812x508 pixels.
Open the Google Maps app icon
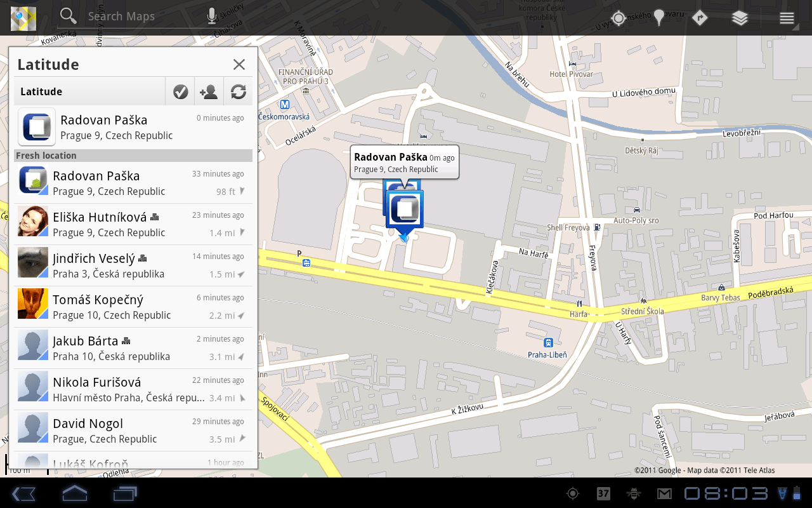[x=23, y=18]
